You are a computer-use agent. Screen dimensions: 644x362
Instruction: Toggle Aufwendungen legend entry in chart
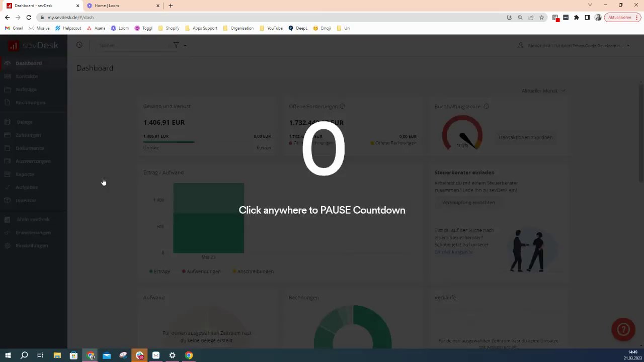201,271
